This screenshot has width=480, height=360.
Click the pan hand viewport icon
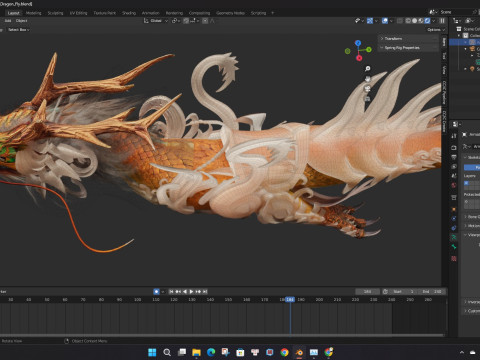point(367,79)
